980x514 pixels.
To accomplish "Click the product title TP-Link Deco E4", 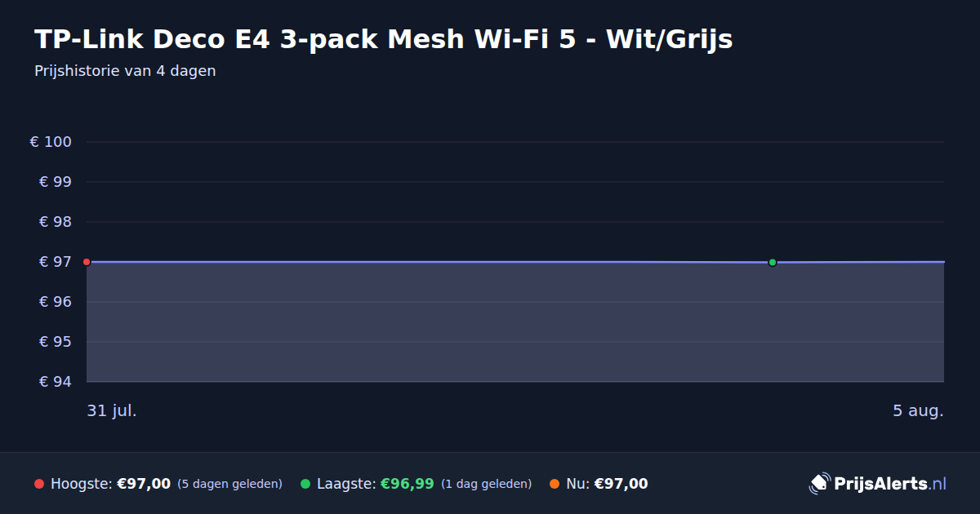I will (x=384, y=39).
